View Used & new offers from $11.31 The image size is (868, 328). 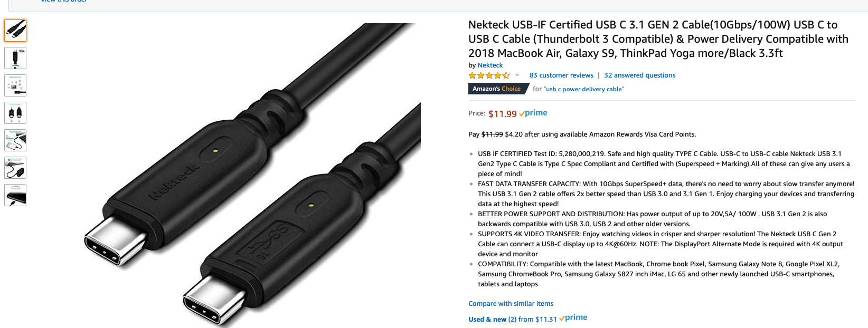pos(512,319)
